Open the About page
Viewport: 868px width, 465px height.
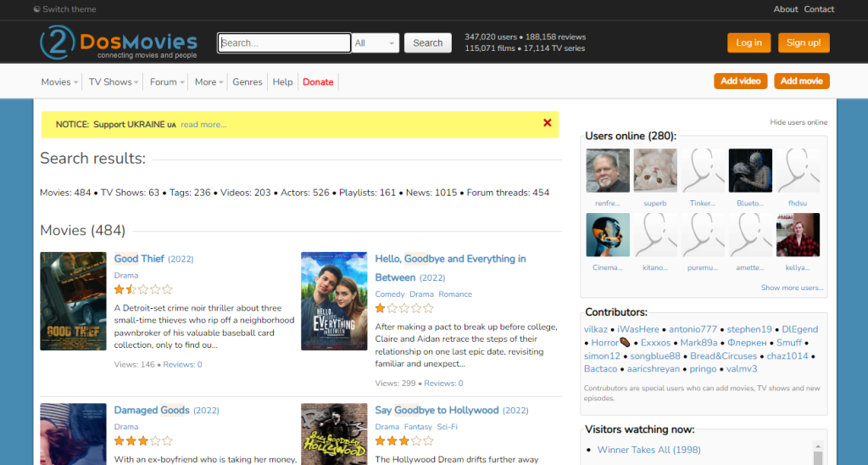(786, 8)
